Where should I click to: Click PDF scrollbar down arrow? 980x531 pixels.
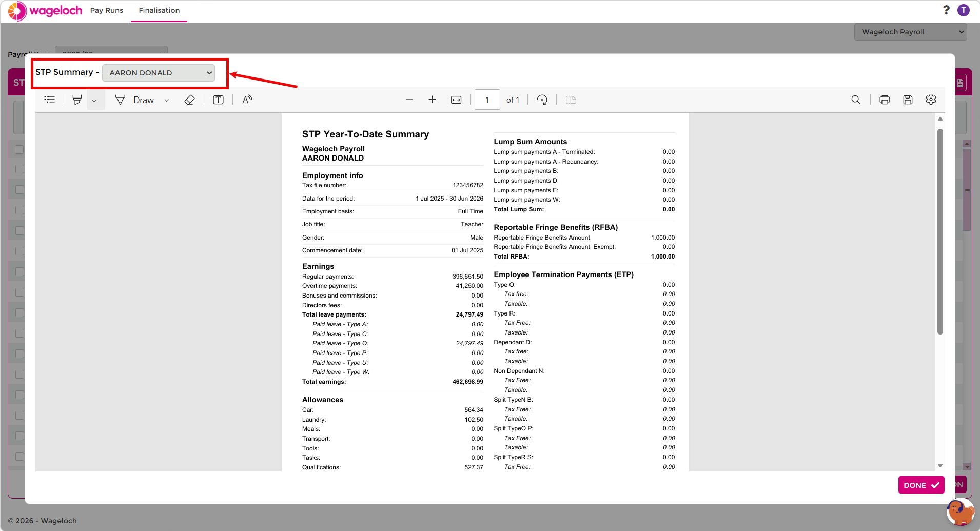[x=940, y=466]
